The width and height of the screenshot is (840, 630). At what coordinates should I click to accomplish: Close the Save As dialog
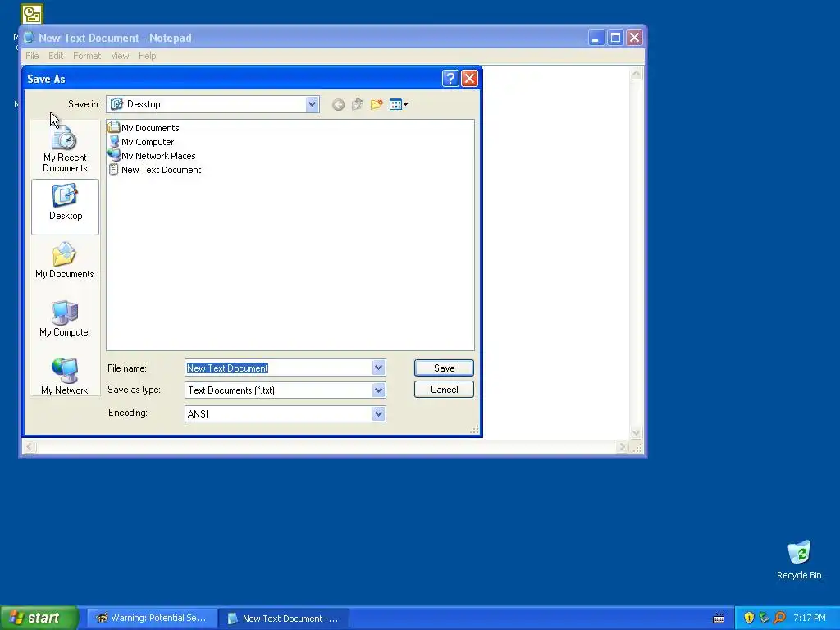click(470, 79)
